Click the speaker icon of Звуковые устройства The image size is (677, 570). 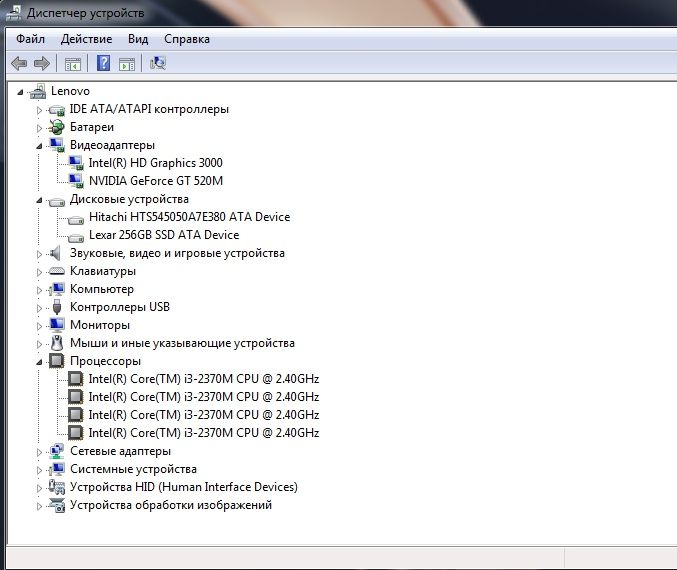point(55,253)
